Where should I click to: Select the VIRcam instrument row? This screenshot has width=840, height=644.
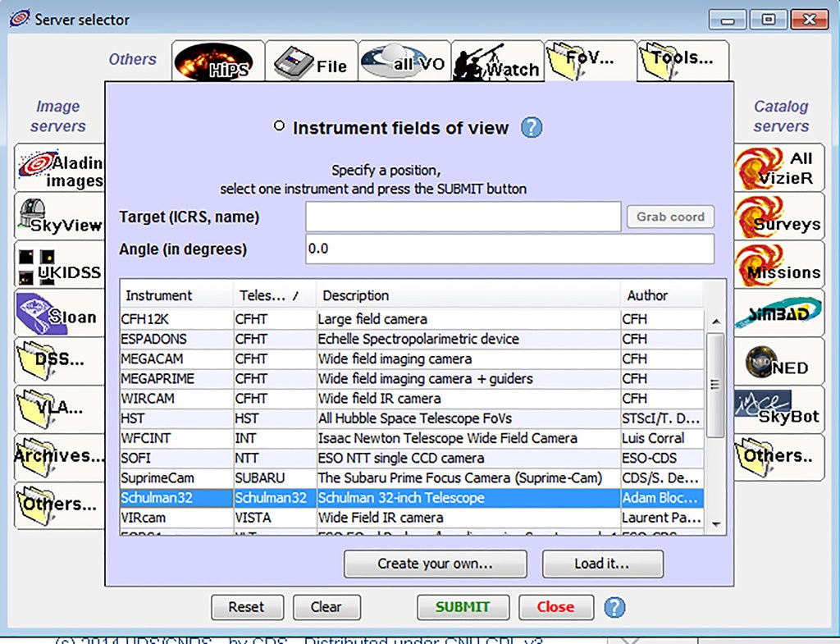[412, 518]
